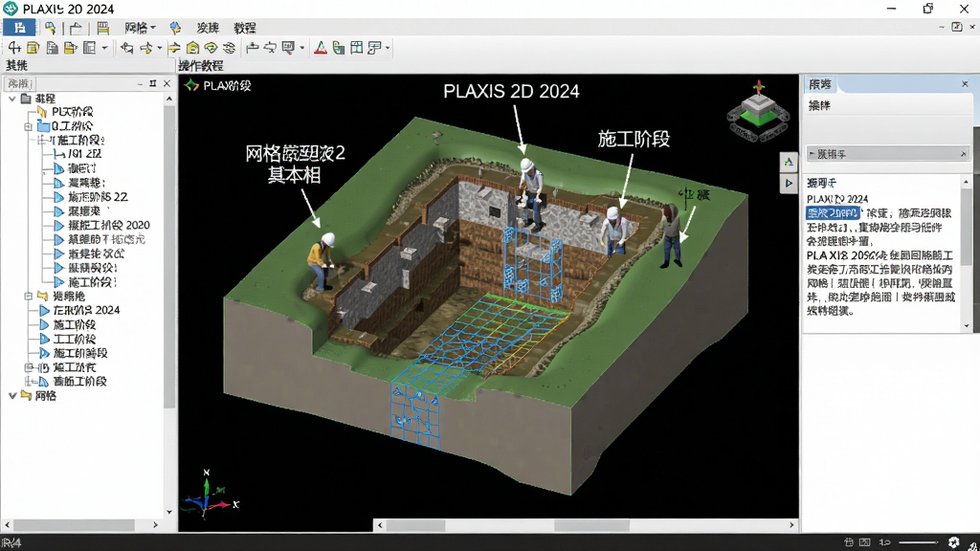Click the green grid window icon
Viewport: 980px width, 551px height.
pyautogui.click(x=356, y=48)
